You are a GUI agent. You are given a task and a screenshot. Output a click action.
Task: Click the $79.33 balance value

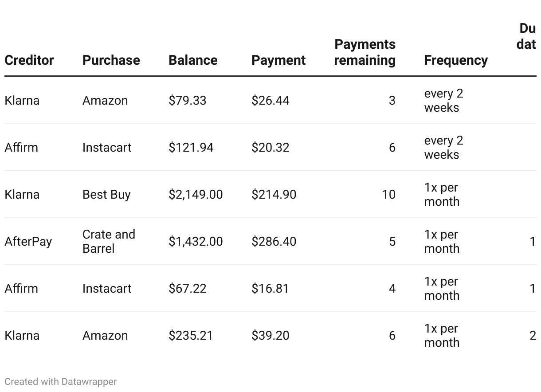coord(187,101)
